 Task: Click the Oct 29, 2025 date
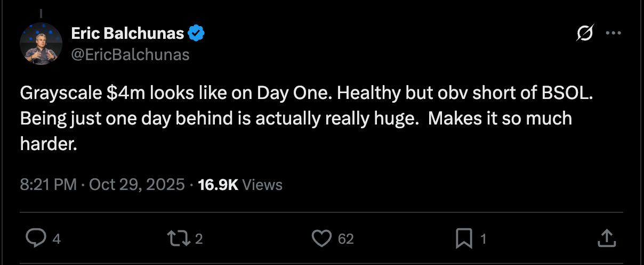pos(137,185)
